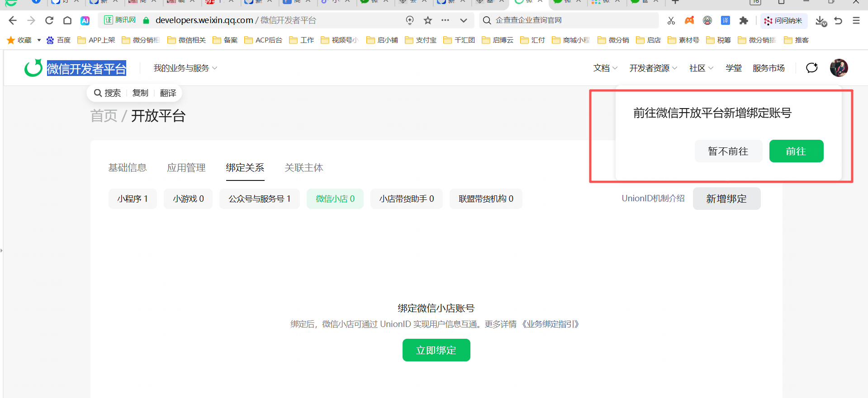Screen dimensions: 868x398
Task: Click the lightbulb icon in the address bar
Action: (410, 20)
